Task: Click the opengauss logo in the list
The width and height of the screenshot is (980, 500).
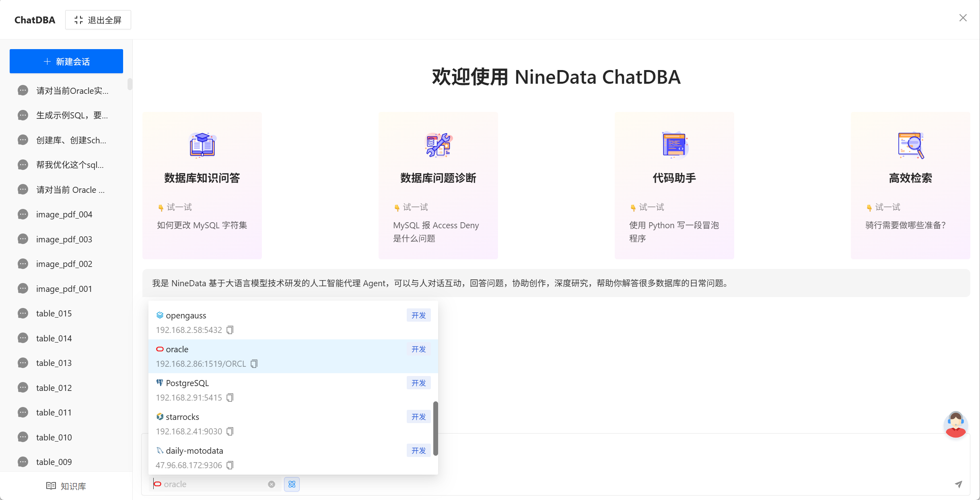Action: point(160,315)
